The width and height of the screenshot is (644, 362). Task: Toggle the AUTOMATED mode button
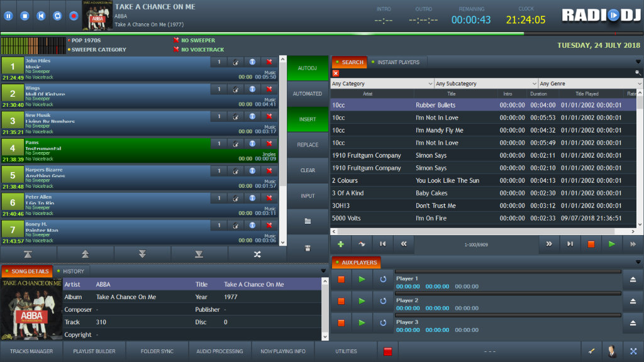pyautogui.click(x=308, y=94)
